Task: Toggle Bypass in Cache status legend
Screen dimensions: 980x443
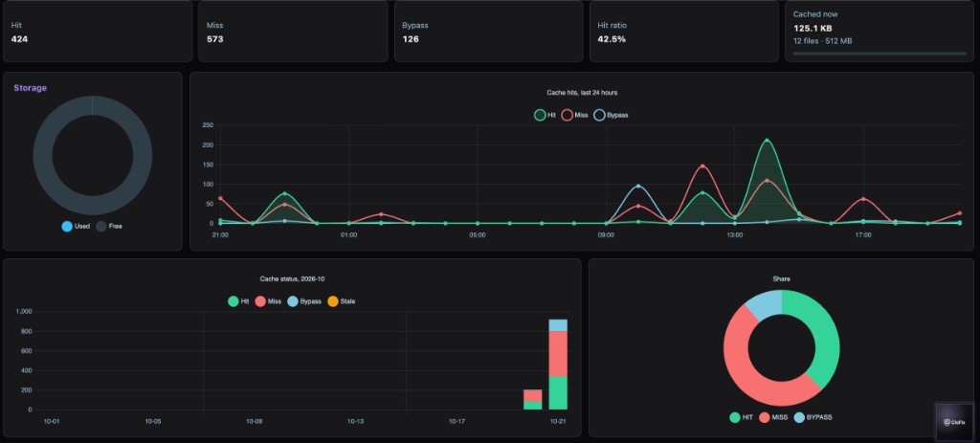Action: click(304, 301)
